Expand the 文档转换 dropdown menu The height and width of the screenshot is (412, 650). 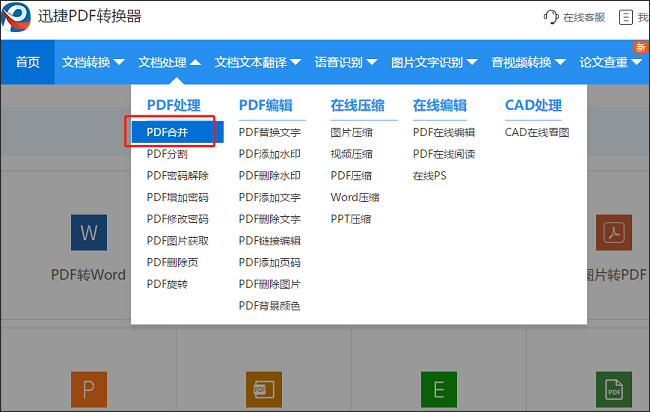[93, 62]
